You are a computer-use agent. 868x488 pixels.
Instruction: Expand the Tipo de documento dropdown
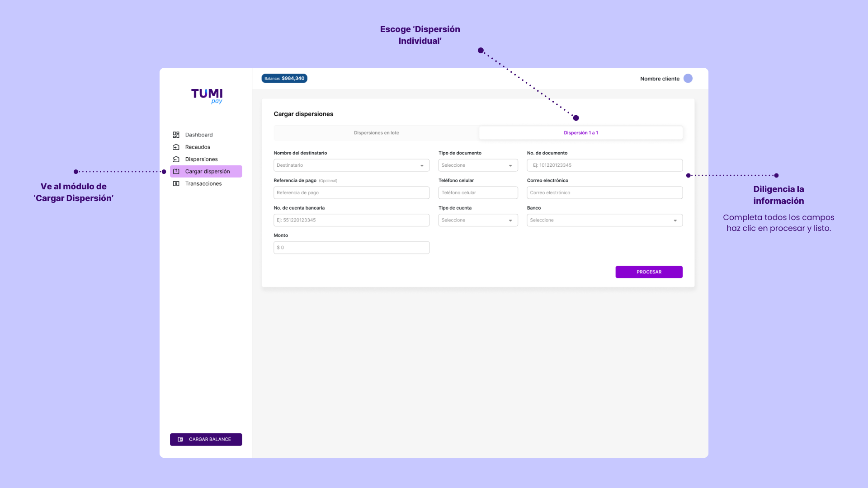click(478, 165)
